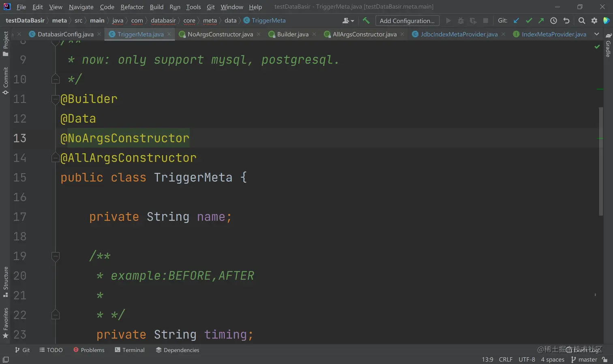
Task: Open the Build menu
Action: pyautogui.click(x=156, y=7)
